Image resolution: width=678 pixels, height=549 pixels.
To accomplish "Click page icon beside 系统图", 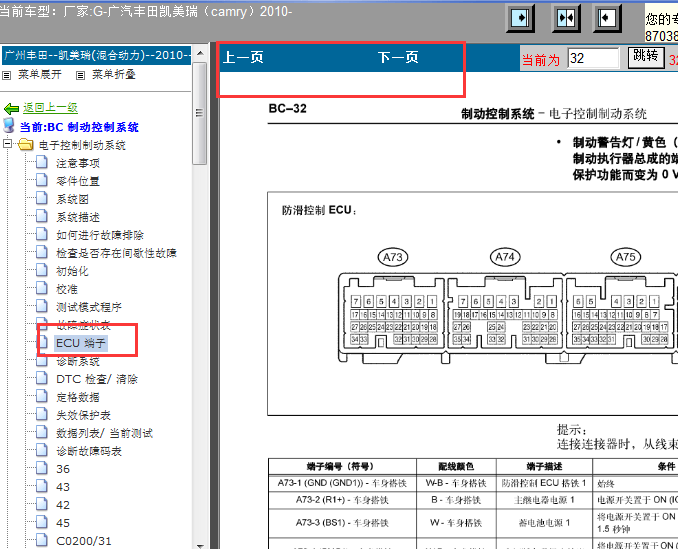I will click(x=42, y=198).
